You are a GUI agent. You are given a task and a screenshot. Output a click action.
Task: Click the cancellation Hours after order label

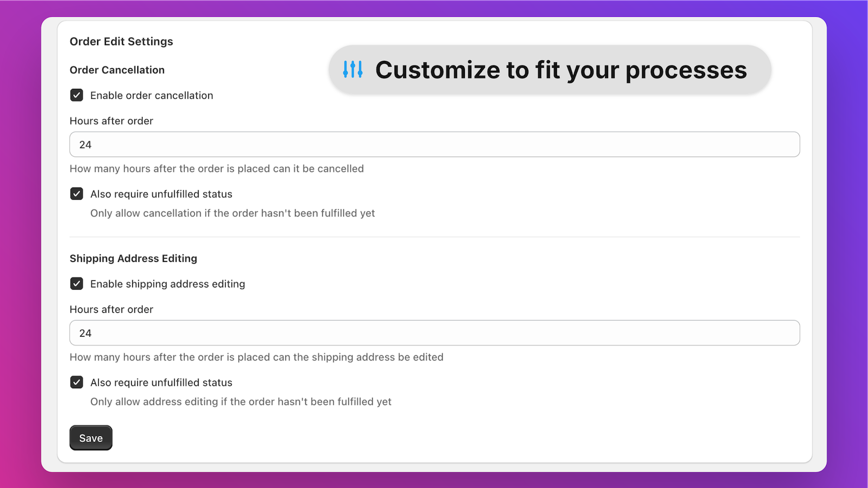click(x=111, y=121)
